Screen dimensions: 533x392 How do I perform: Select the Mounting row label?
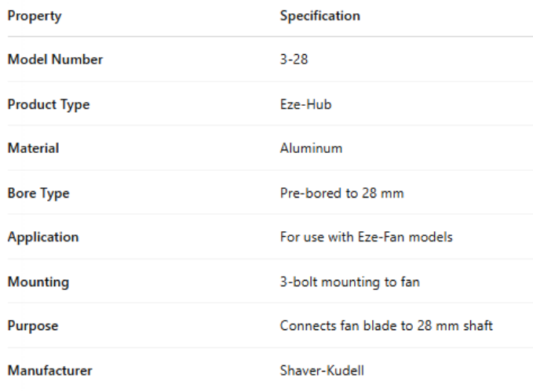coord(38,281)
